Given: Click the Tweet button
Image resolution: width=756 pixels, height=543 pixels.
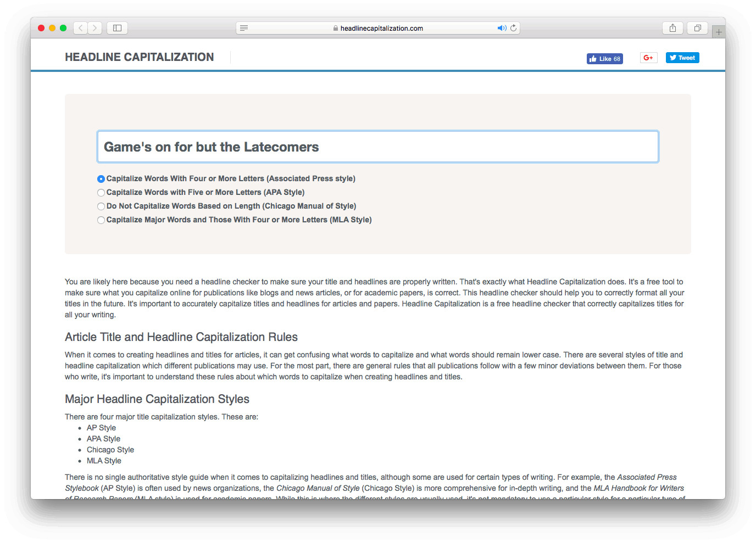Looking at the screenshot, I should coord(682,58).
